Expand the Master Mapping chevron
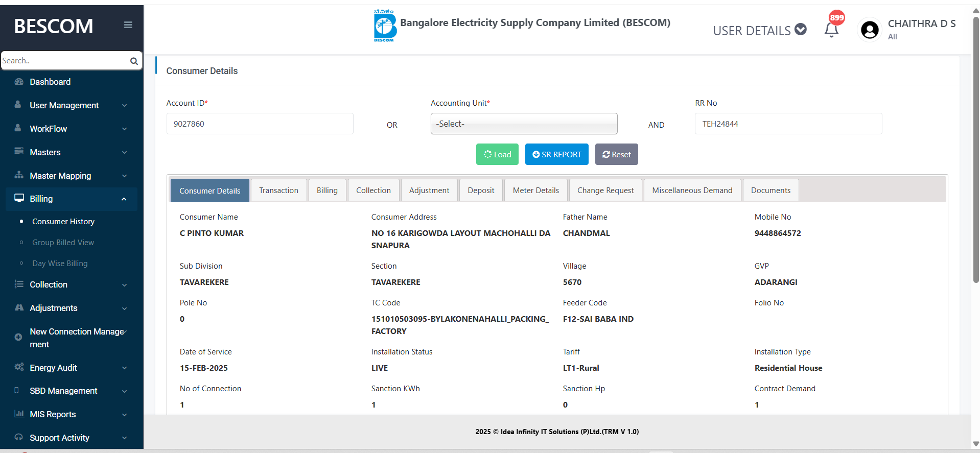The height and width of the screenshot is (453, 980). tap(124, 176)
